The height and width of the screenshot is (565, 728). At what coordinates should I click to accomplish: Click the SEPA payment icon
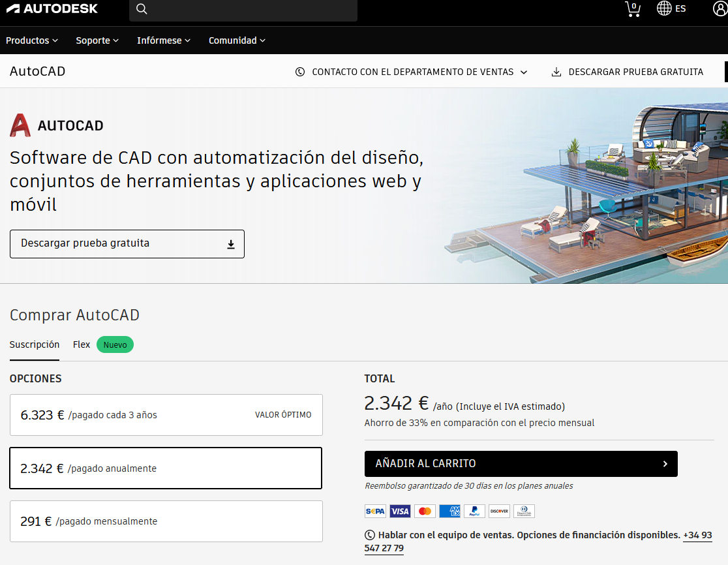(x=375, y=511)
